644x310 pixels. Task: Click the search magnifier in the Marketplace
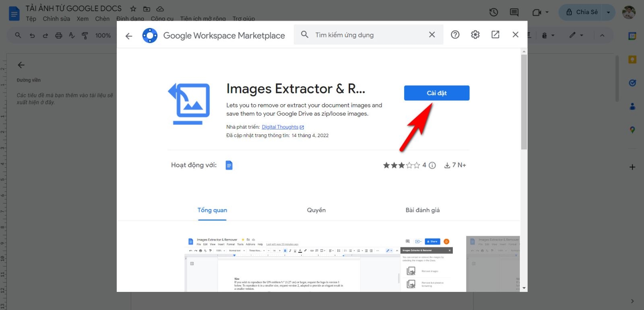point(305,35)
